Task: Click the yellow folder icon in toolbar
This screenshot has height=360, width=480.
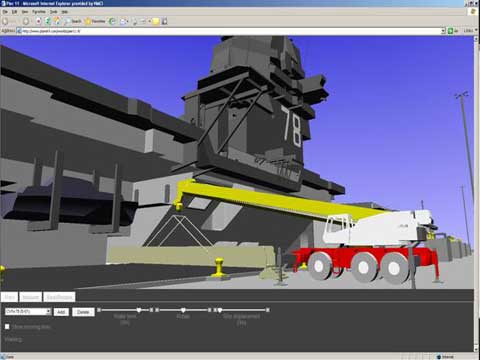Action: [x=156, y=21]
